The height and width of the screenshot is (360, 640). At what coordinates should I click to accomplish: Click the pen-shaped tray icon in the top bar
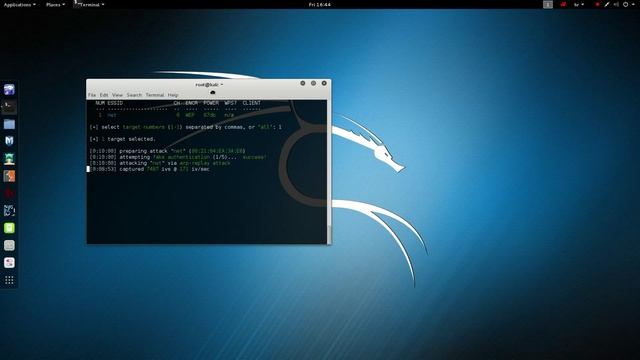tap(607, 4)
